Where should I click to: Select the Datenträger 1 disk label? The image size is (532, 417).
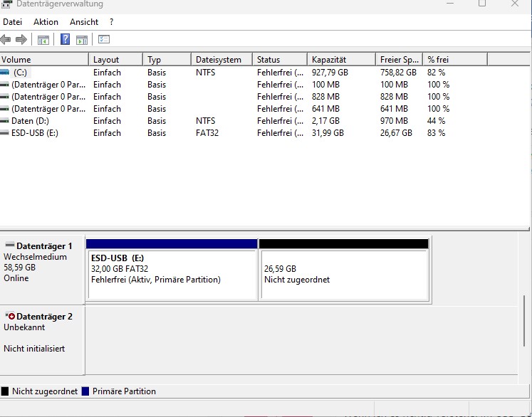click(x=42, y=270)
